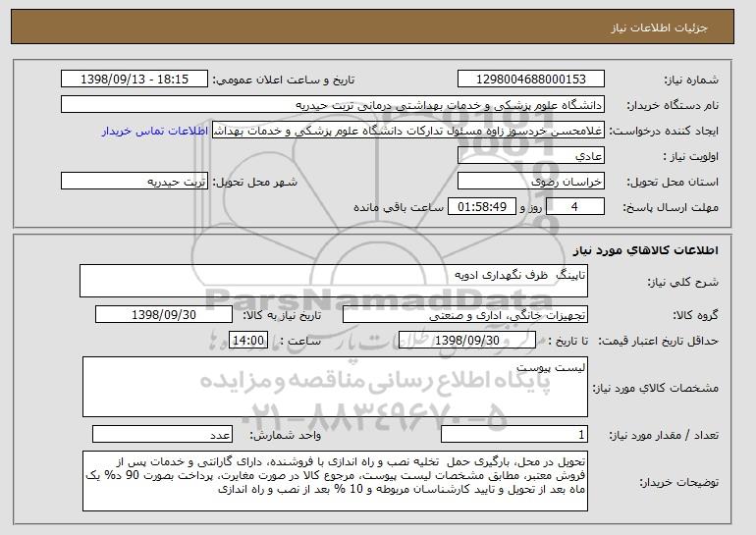Screen dimensions: 756x535
Task: Click the تاریخ نیاز به کالا field 1398/09/30
Action: pyautogui.click(x=164, y=315)
